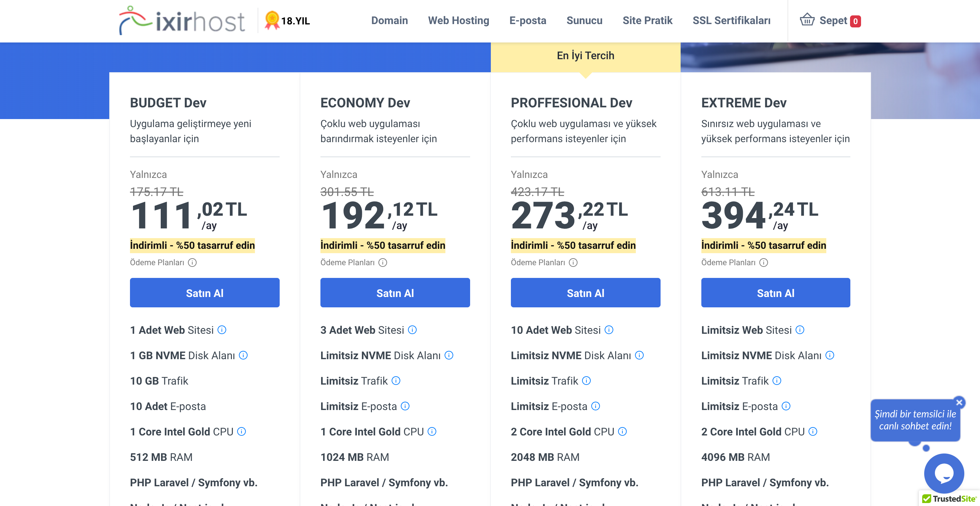Viewport: 980px width, 506px height.
Task: Click the TrustedSite badge
Action: 949,498
